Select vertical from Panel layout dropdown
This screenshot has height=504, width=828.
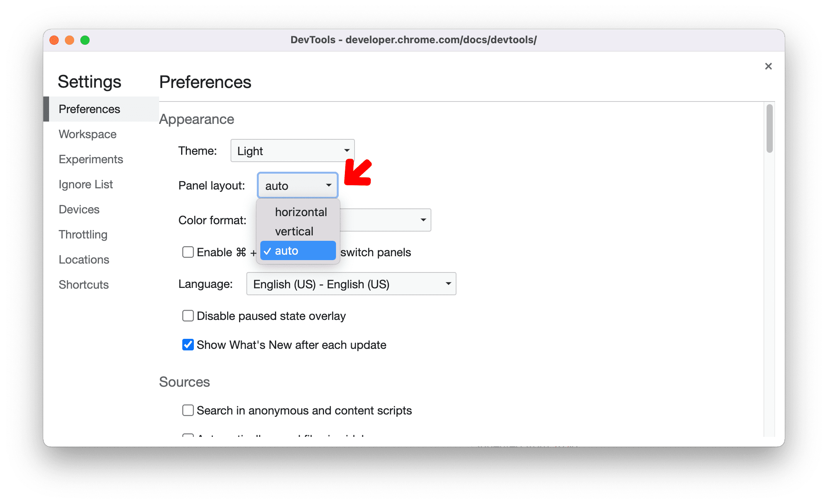pyautogui.click(x=293, y=230)
